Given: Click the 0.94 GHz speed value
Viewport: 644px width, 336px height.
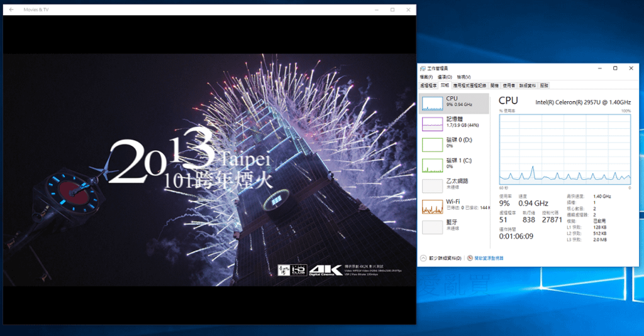Looking at the screenshot, I should pos(533,203).
